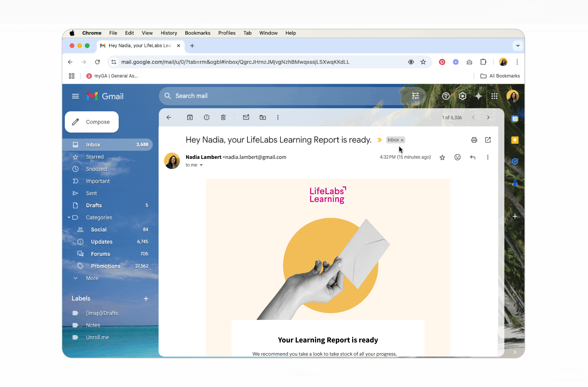Screen dimensions: 588x387
Task: Open email in new window
Action: (x=488, y=140)
